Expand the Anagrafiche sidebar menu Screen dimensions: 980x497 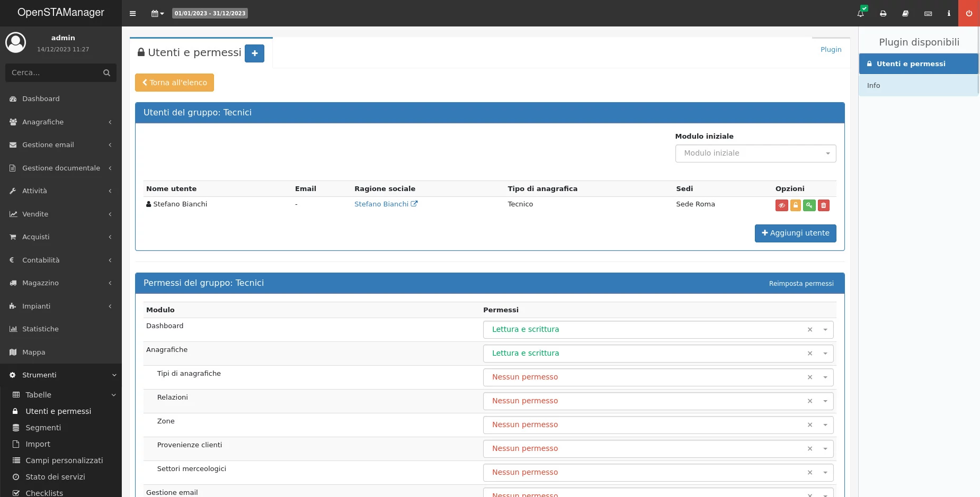point(61,122)
